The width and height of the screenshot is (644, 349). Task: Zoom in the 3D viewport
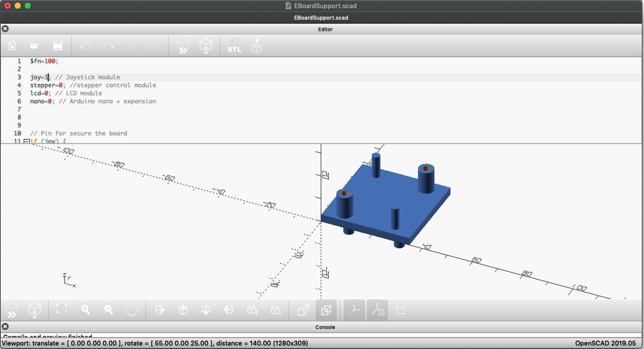[86, 310]
